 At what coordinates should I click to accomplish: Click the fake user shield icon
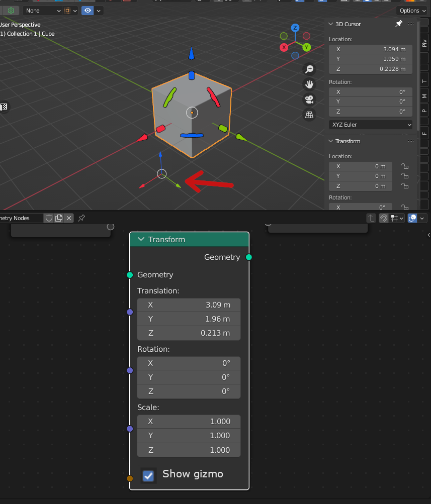pyautogui.click(x=49, y=218)
